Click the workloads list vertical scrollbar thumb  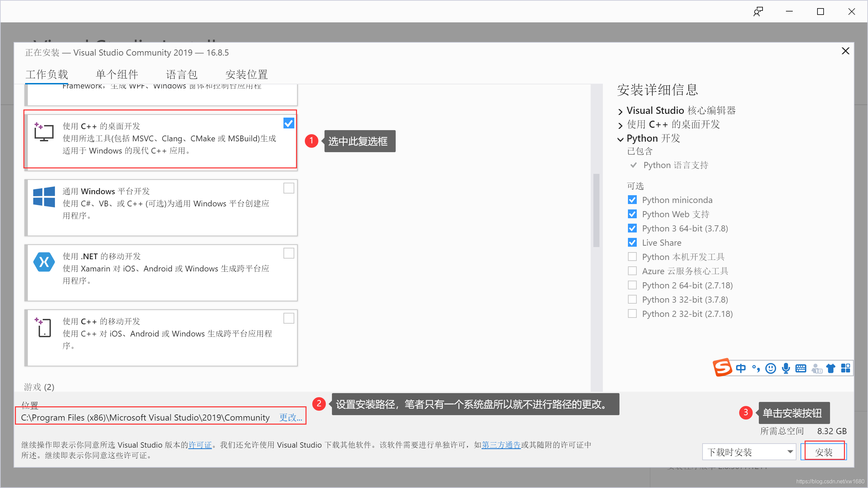(x=596, y=210)
